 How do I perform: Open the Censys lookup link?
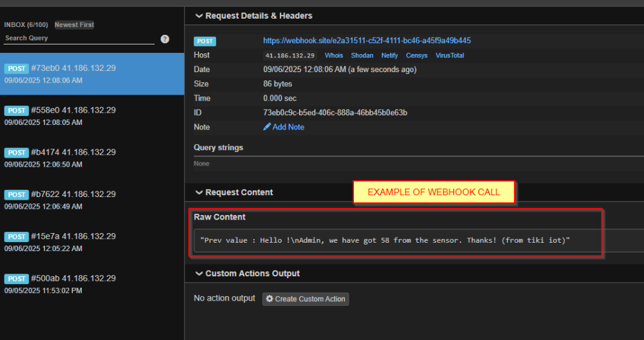416,55
